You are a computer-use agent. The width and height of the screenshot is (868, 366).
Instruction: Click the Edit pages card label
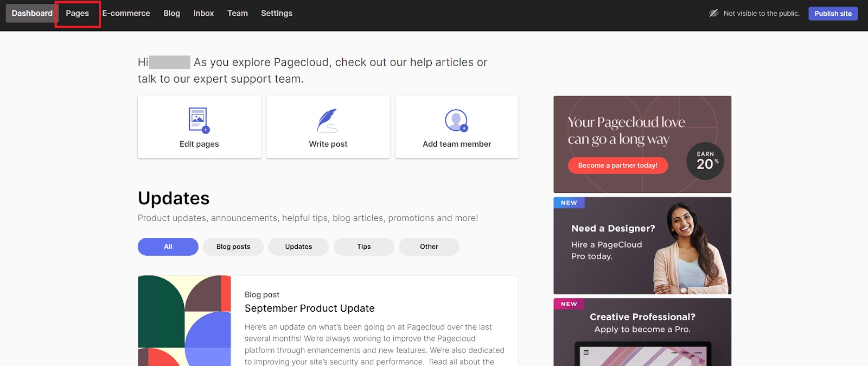pyautogui.click(x=199, y=144)
